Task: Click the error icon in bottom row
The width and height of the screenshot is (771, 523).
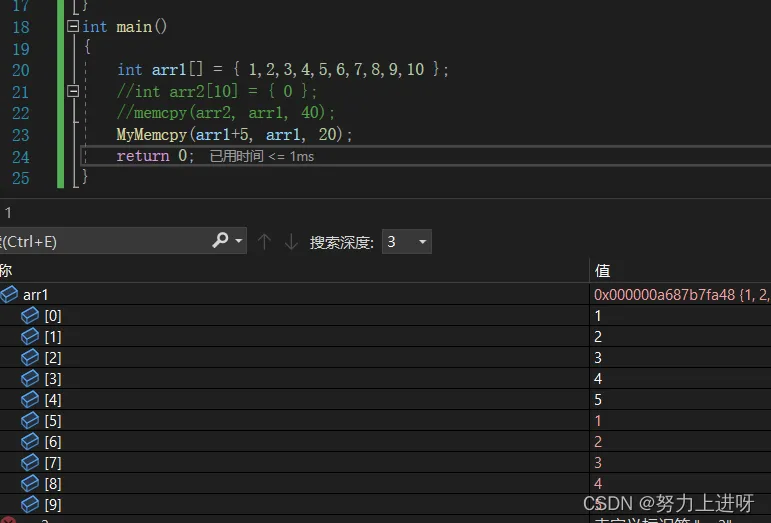Action: pos(8,519)
